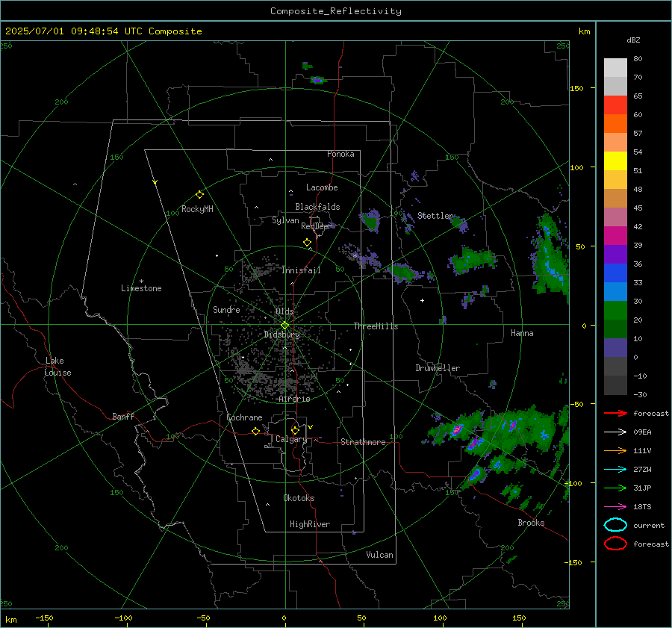This screenshot has width=672, height=628.
Task: Click the cyan current ellipse icon
Action: coord(615,525)
